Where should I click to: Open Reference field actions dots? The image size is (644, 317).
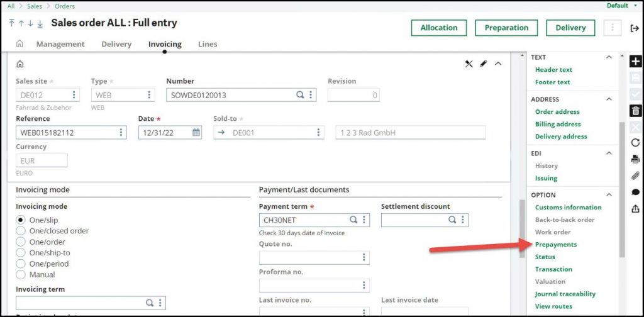[x=121, y=132]
